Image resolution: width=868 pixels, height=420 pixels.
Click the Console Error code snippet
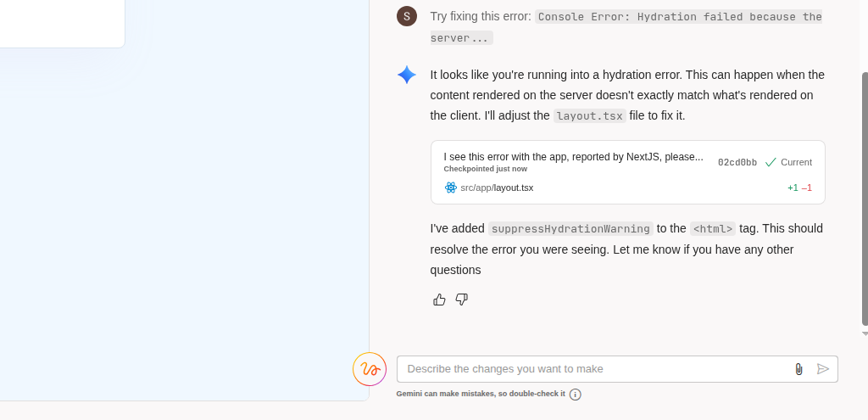tap(626, 27)
